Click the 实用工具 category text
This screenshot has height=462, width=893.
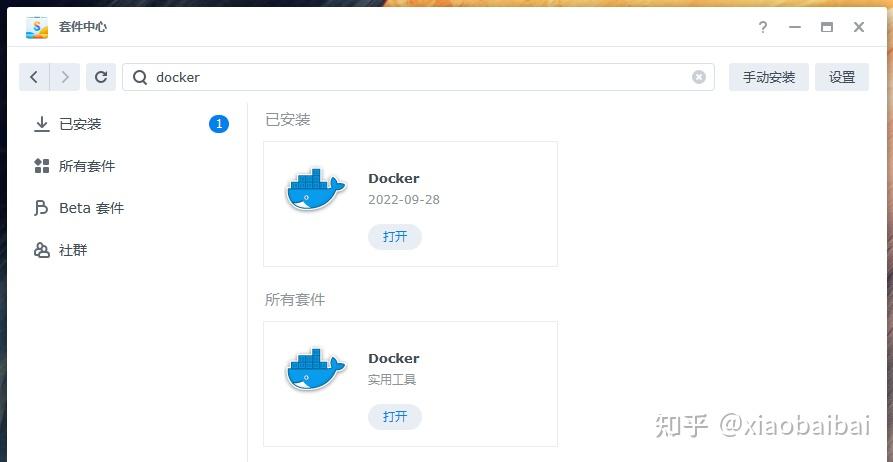[x=392, y=379]
